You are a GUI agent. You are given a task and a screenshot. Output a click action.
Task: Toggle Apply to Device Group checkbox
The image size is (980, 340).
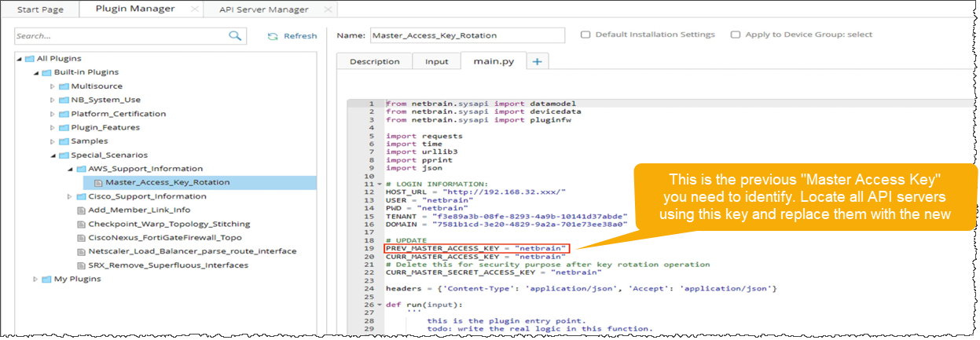point(736,35)
